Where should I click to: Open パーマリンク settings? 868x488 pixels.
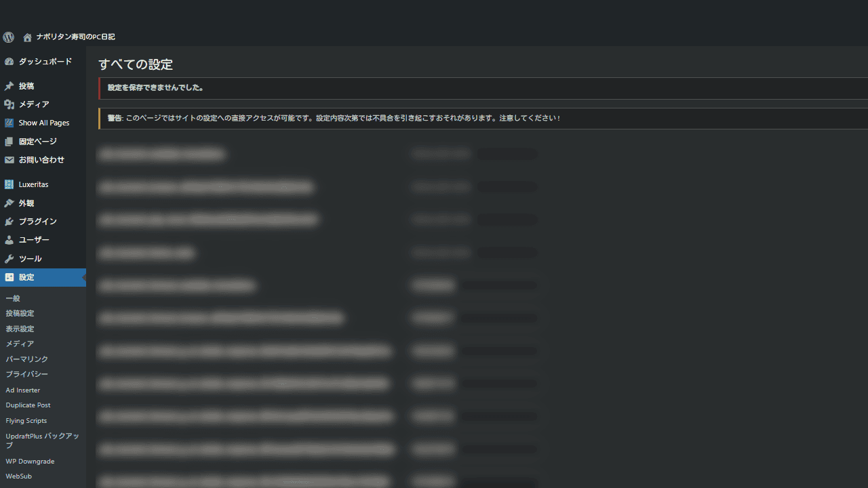[x=27, y=359]
